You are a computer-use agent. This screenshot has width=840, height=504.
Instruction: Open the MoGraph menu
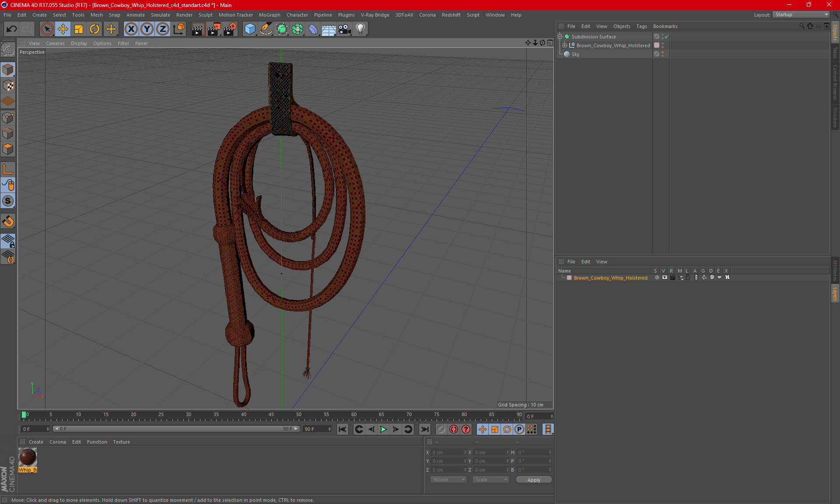[x=269, y=15]
